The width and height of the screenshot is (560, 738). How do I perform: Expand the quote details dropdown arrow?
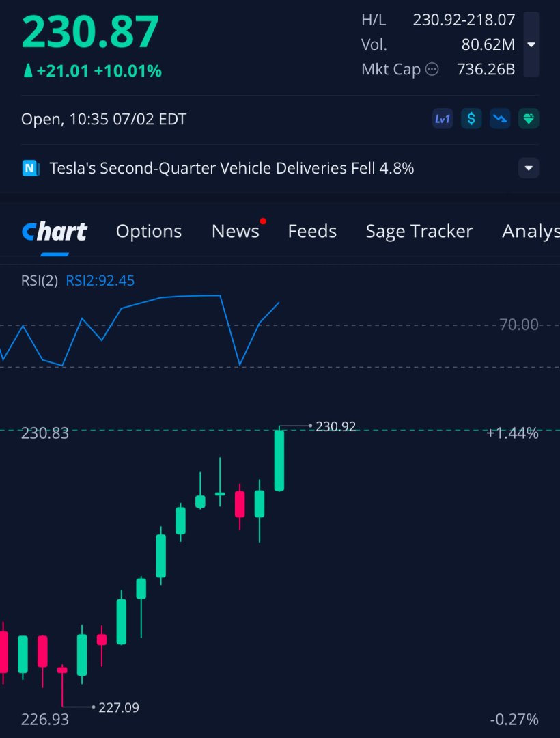pyautogui.click(x=531, y=44)
